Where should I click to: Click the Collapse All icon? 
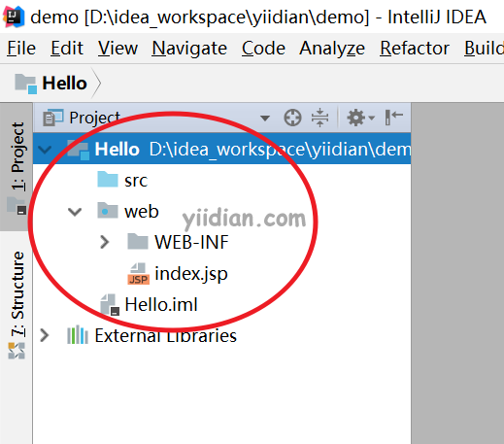[x=319, y=118]
